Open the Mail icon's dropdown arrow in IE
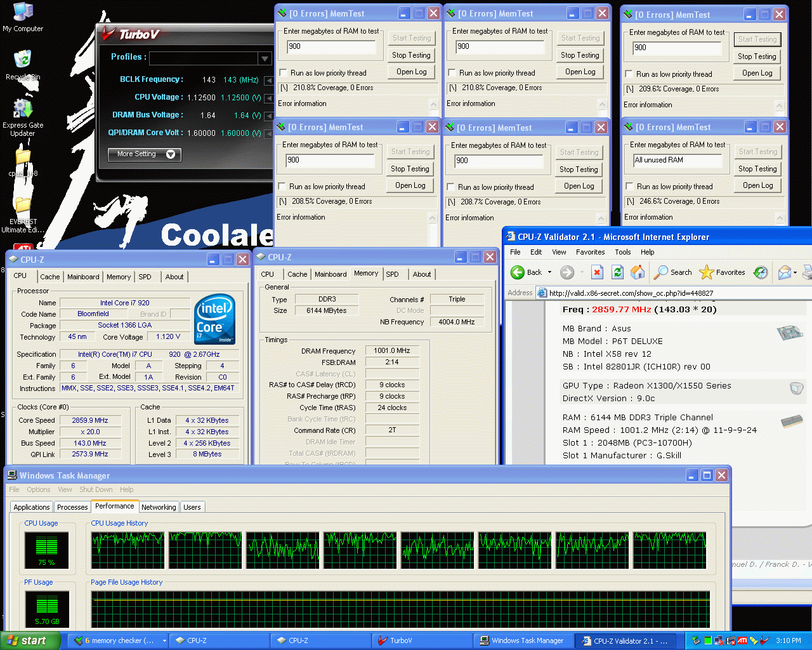This screenshot has height=650, width=812. point(796,272)
